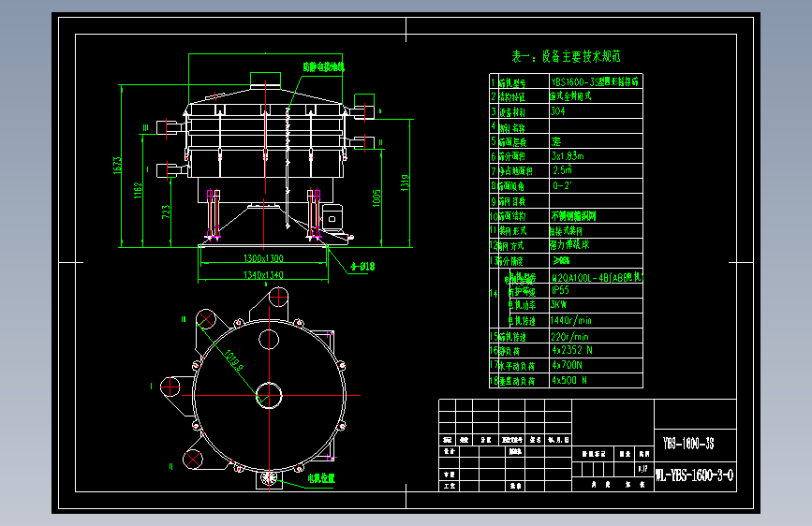Screen dimensions: 812x526
Task: Select the left outlet circle marked I in plan view
Action: 170,387
